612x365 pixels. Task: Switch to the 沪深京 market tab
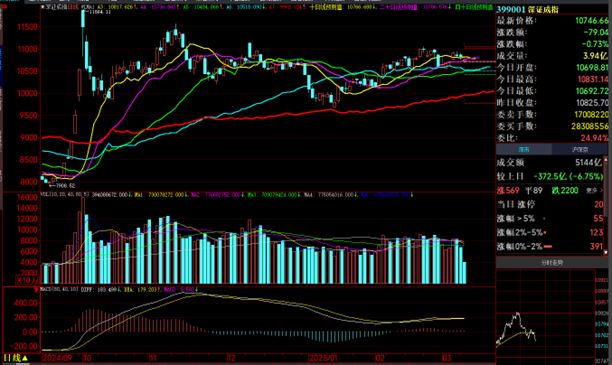(580, 150)
